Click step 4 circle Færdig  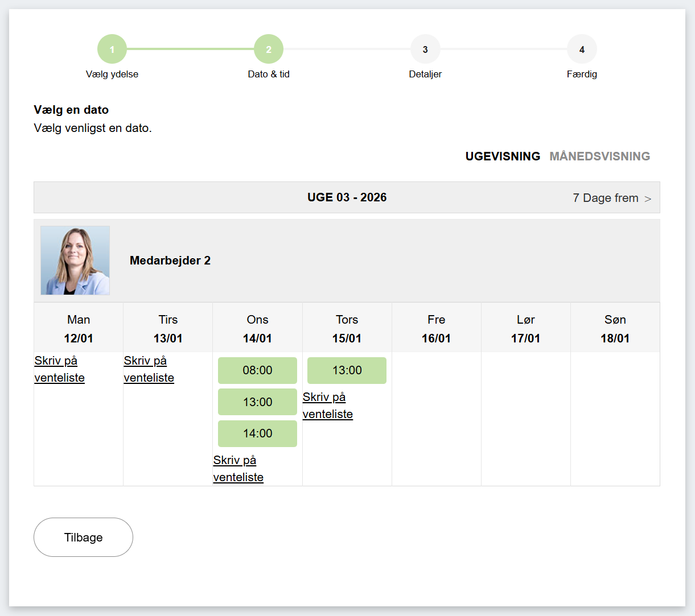point(582,49)
